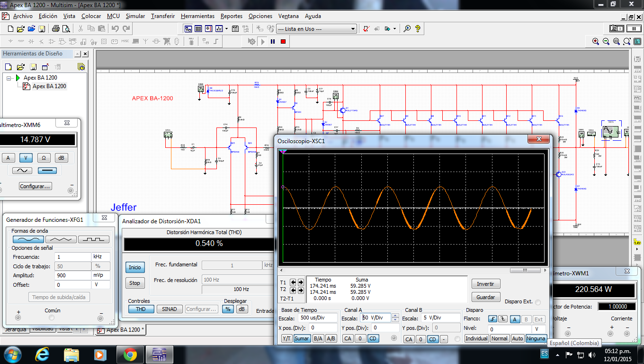Open the Frecuencia kHz unit selector
Viewport: 644px width, 364px height.
(101, 256)
